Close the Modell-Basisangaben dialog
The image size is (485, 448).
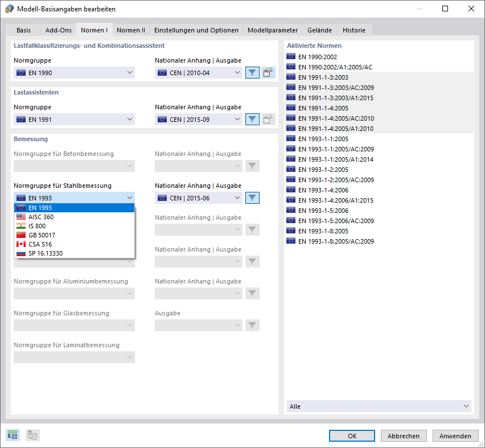[x=471, y=9]
